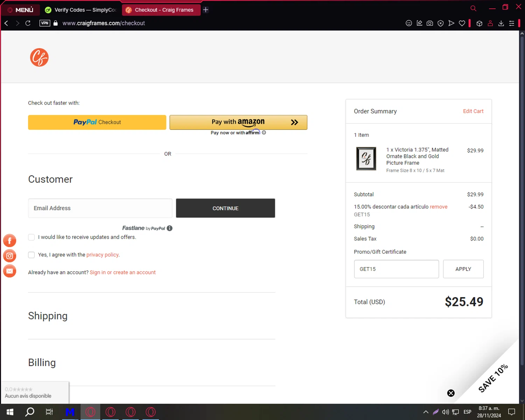This screenshot has height=420, width=525.
Task: Click the Victoria frame product thumbnail
Action: 366,159
